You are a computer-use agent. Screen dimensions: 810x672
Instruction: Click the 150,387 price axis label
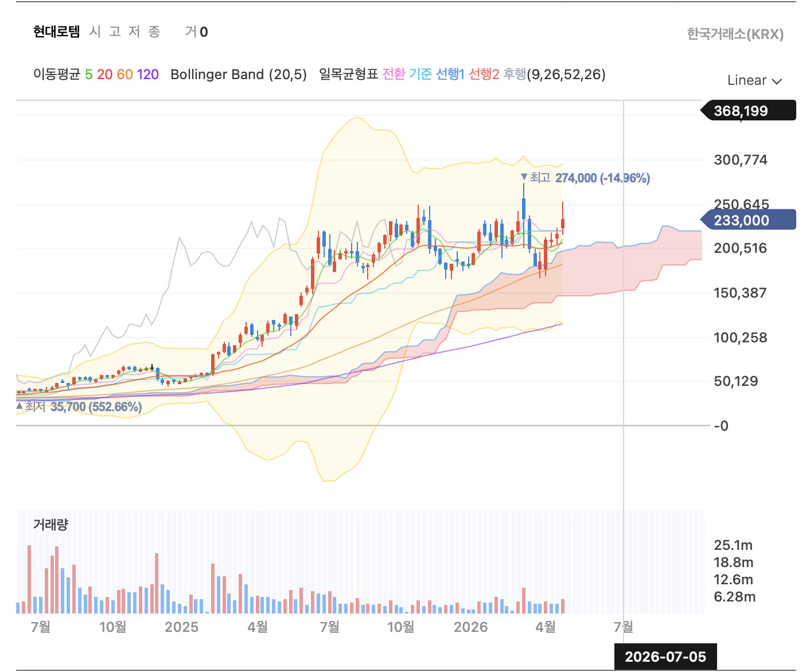[x=741, y=293]
